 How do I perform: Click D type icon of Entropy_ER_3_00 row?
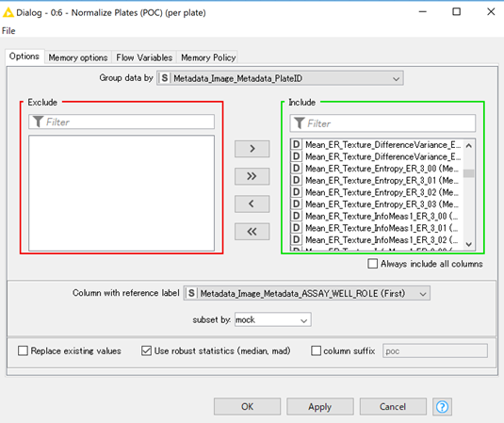tap(296, 169)
